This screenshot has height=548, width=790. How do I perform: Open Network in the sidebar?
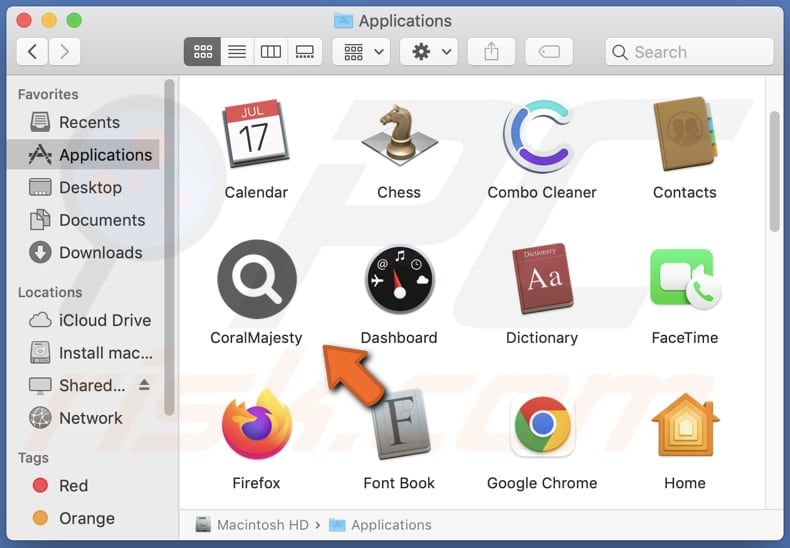coord(84,418)
